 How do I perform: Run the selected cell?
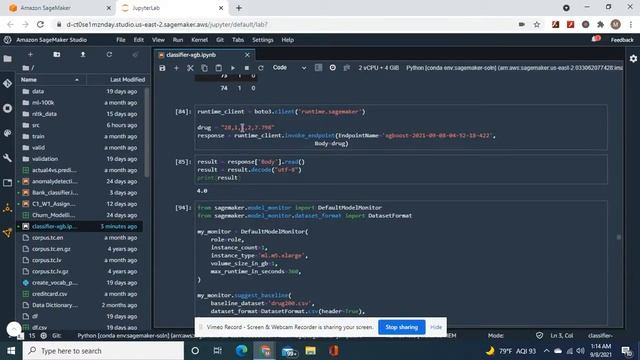coord(233,68)
